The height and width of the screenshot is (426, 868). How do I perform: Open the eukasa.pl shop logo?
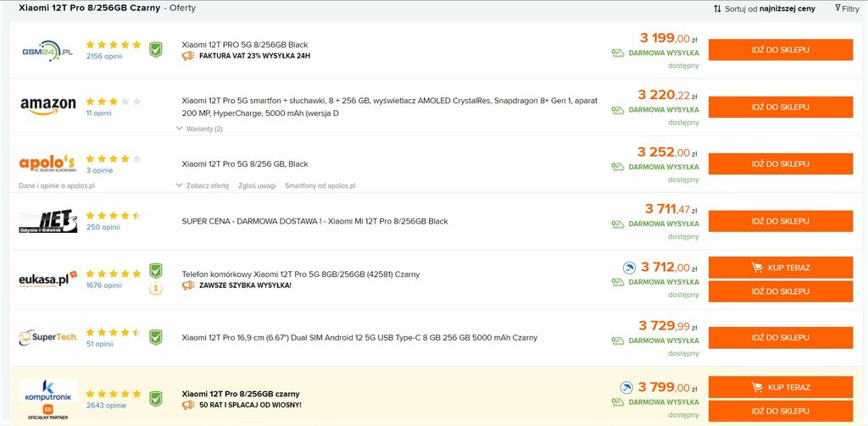tap(47, 279)
